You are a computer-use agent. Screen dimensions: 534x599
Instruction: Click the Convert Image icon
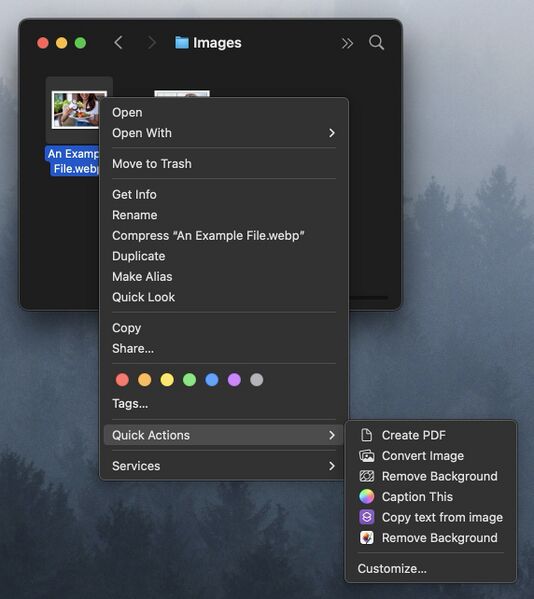pyautogui.click(x=367, y=455)
